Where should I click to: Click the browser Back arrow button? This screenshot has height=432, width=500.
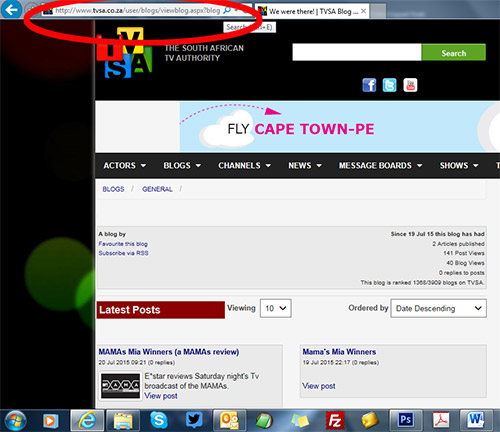coord(11,10)
